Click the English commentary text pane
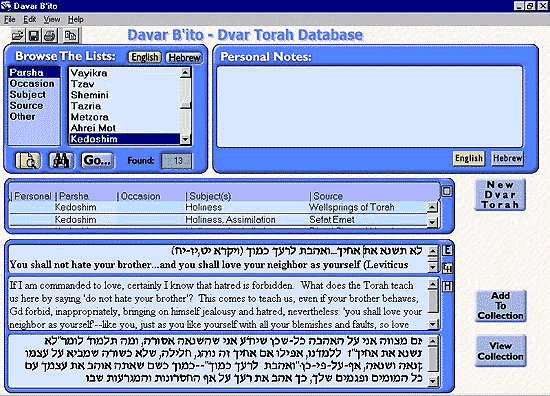This screenshot has width=550, height=396. pos(218,304)
